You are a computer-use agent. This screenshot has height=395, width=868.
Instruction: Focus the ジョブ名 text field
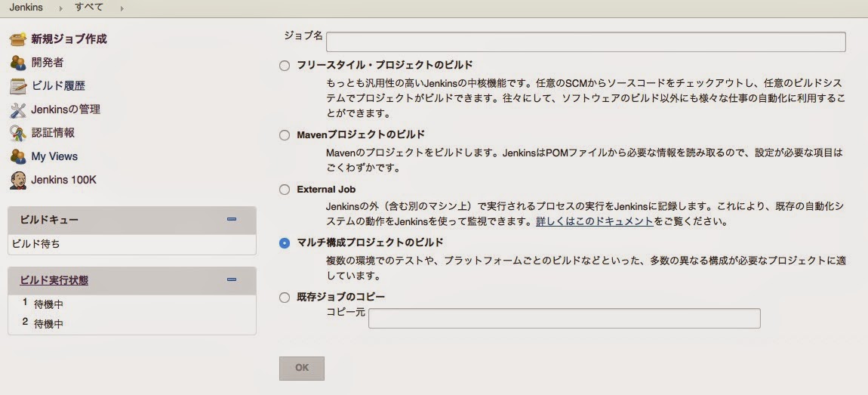[x=586, y=42]
